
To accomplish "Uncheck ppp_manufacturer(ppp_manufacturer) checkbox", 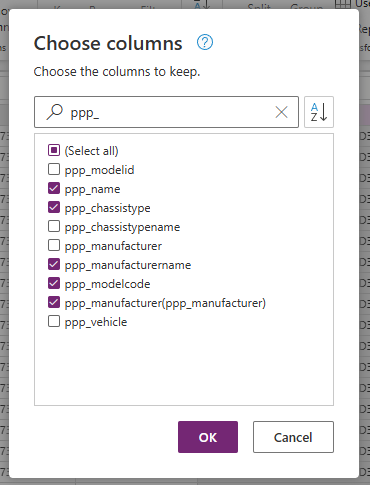I will [x=54, y=302].
